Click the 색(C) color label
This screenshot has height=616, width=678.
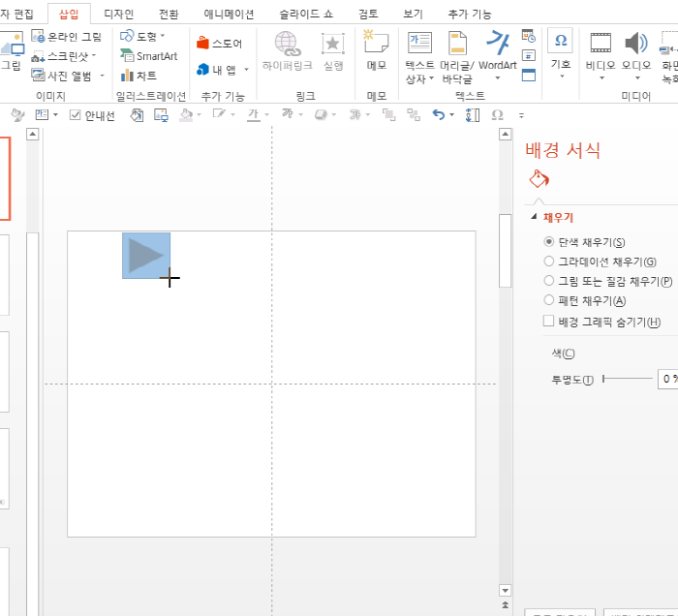563,354
